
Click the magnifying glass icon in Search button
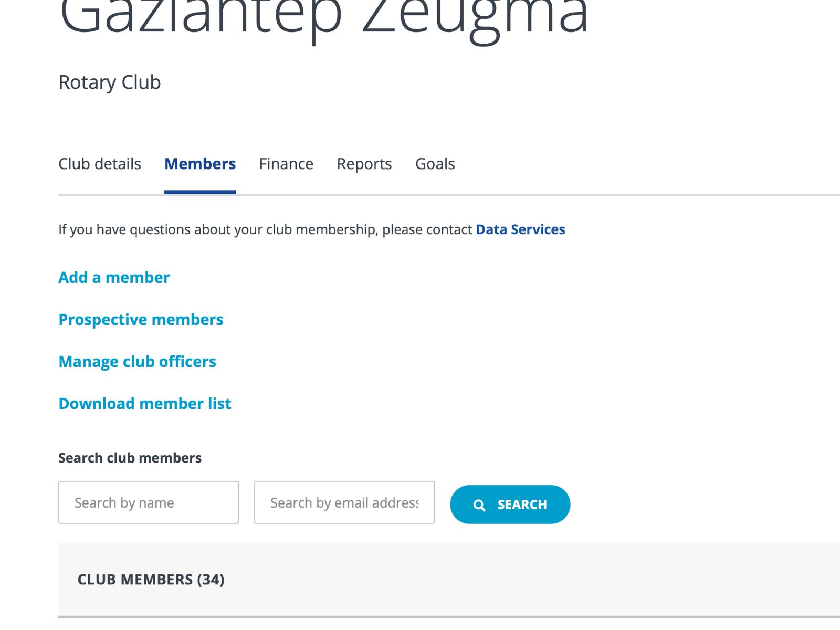point(479,505)
